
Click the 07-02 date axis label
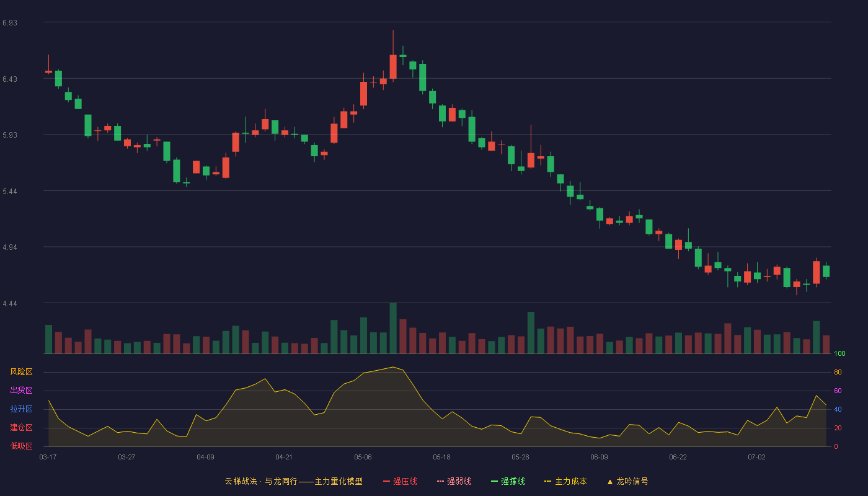(x=756, y=457)
